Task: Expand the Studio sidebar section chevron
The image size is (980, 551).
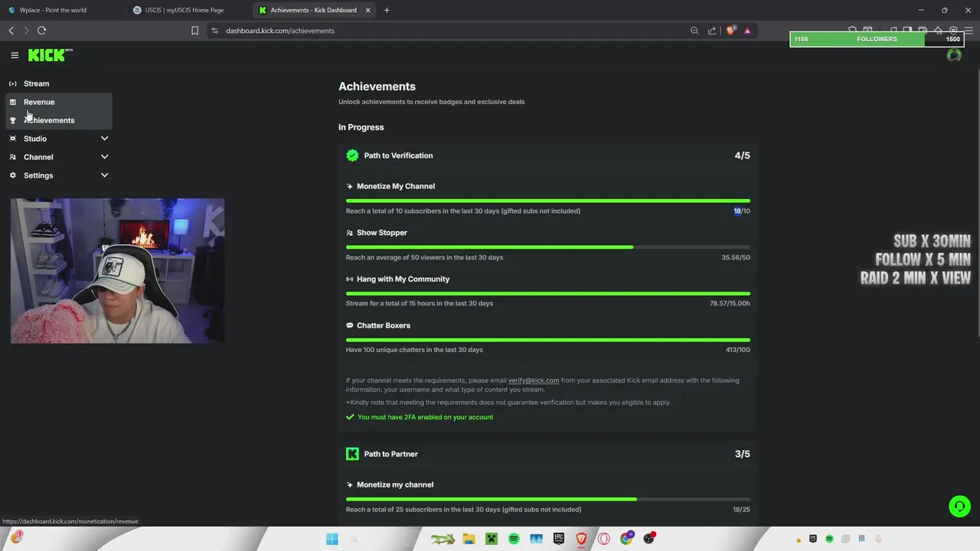Action: [105, 139]
